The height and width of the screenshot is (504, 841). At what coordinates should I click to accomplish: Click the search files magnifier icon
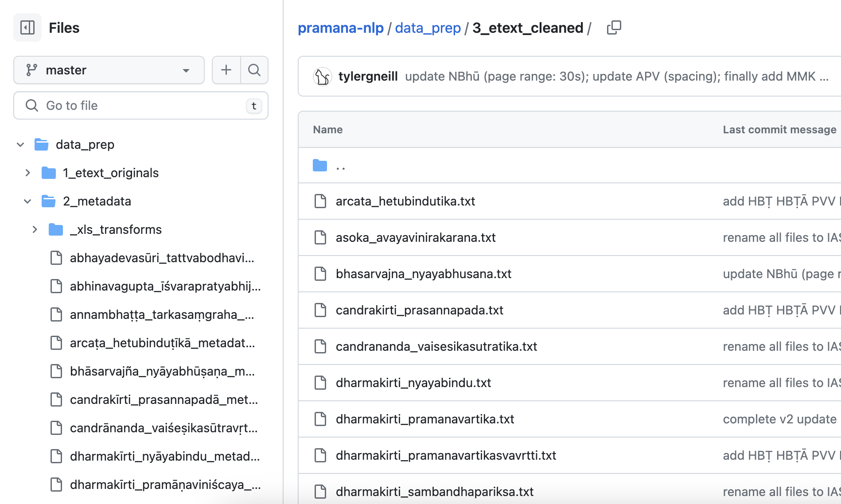pos(254,70)
